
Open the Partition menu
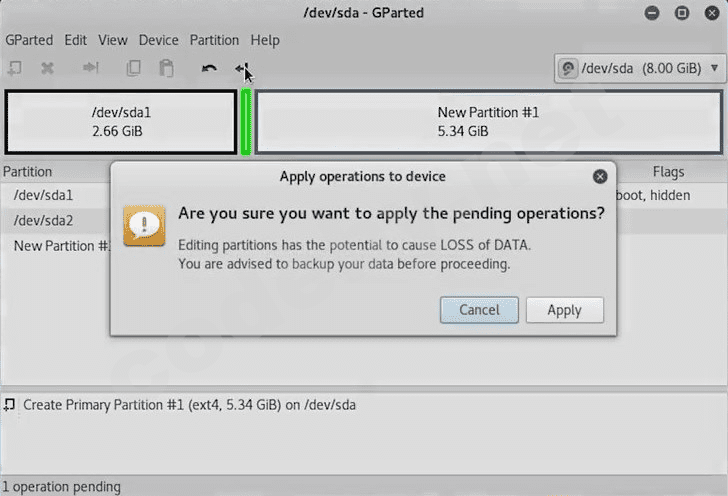(214, 40)
